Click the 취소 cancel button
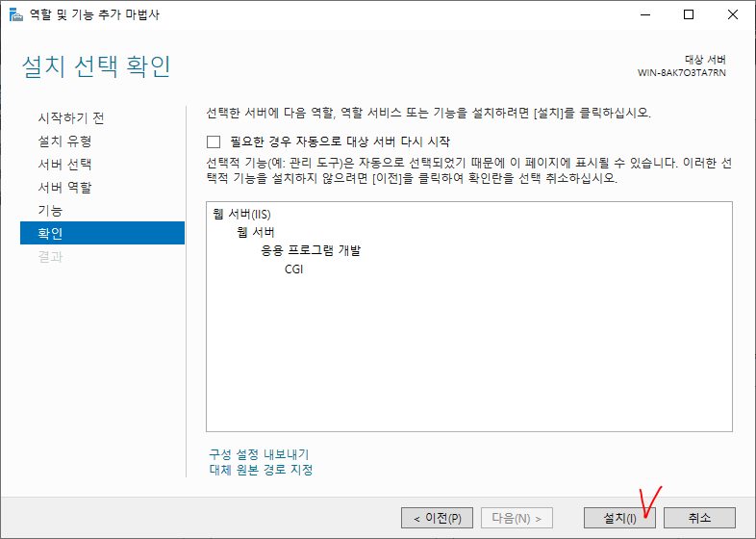756x539 pixels. tap(699, 518)
